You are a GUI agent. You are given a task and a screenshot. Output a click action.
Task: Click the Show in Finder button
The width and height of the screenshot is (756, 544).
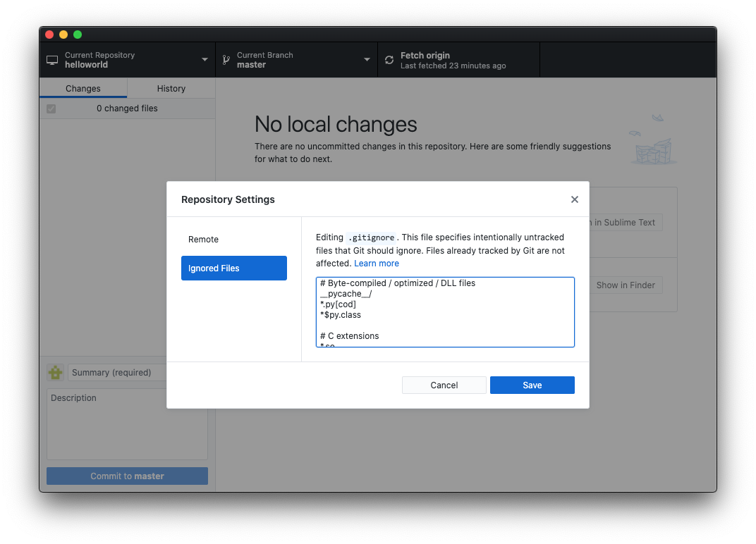point(626,285)
